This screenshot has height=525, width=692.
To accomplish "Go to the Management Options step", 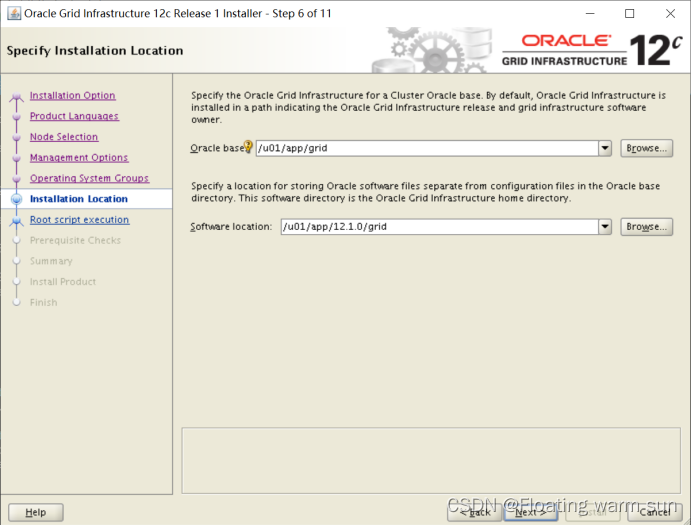I will [x=79, y=158].
